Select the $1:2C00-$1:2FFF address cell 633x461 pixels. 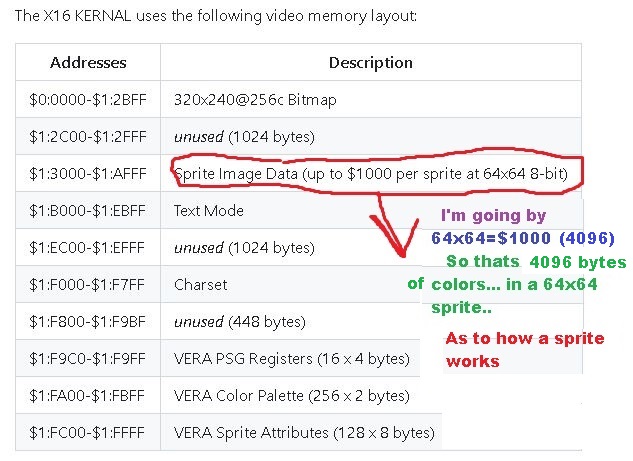[x=88, y=137]
